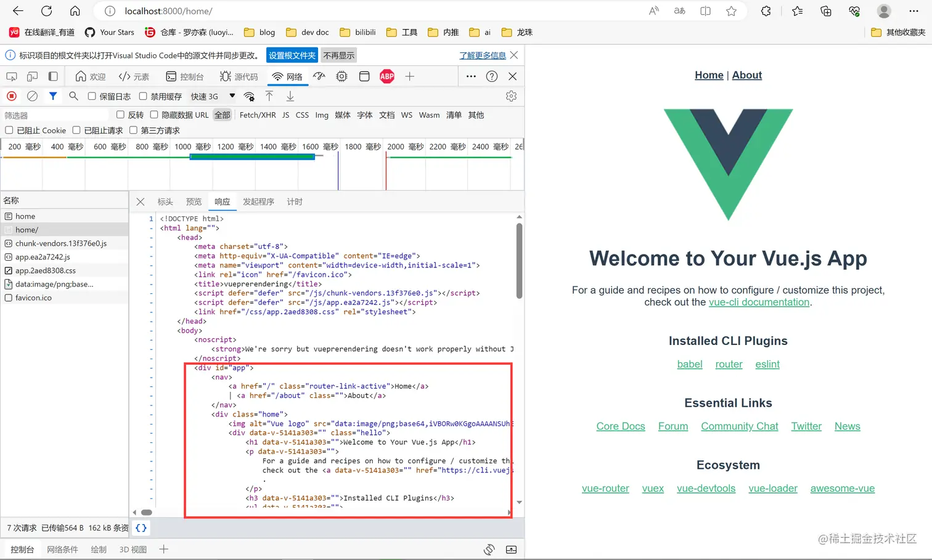Check the 隐藏数据 URL checkbox

coord(154,115)
